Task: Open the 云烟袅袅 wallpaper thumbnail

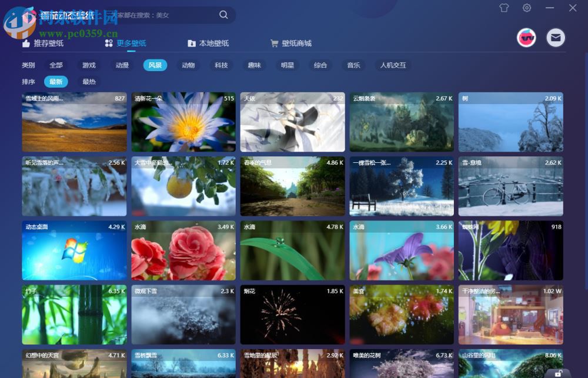Action: (x=402, y=122)
